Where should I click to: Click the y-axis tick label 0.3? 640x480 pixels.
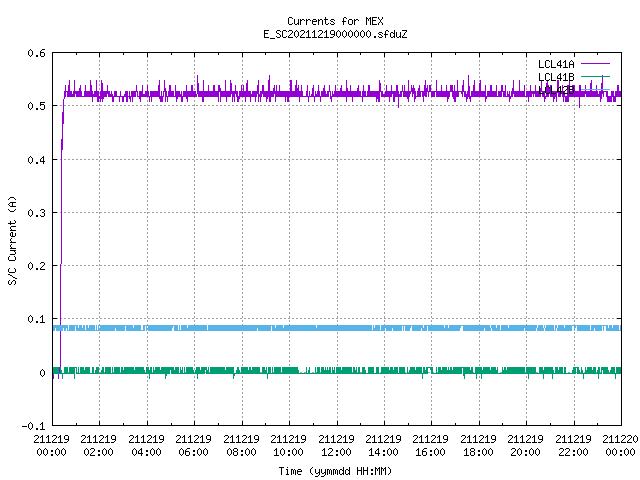click(x=37, y=213)
